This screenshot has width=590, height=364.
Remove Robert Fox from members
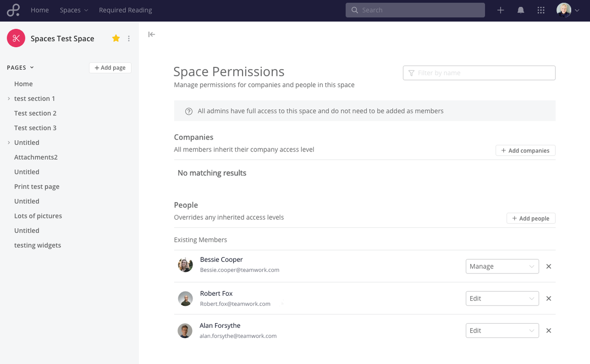[549, 298]
